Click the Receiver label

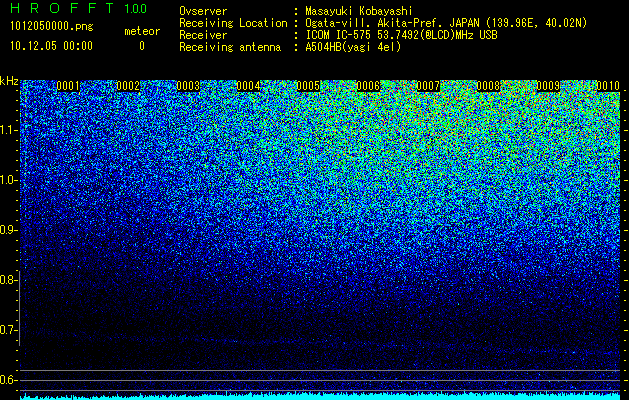pos(203,35)
